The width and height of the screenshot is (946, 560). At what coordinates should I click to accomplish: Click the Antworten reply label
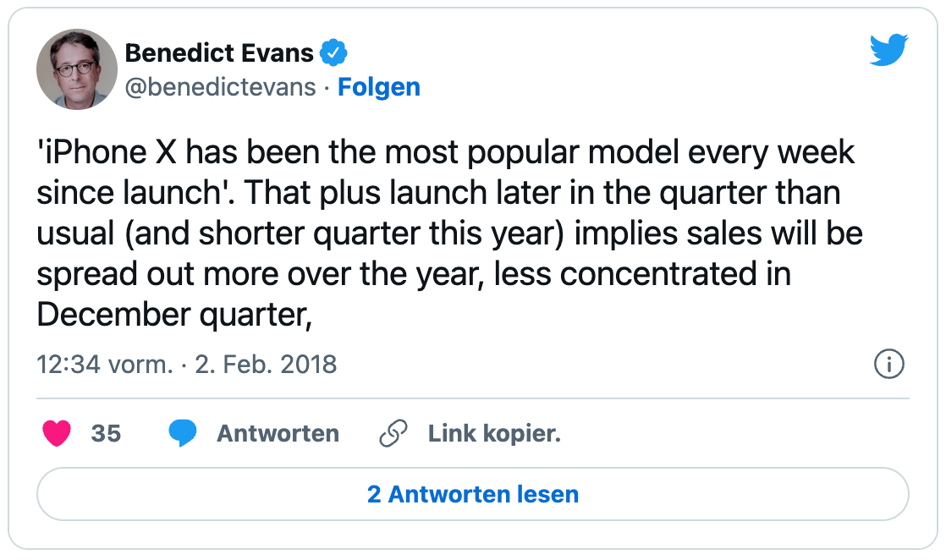(x=278, y=433)
